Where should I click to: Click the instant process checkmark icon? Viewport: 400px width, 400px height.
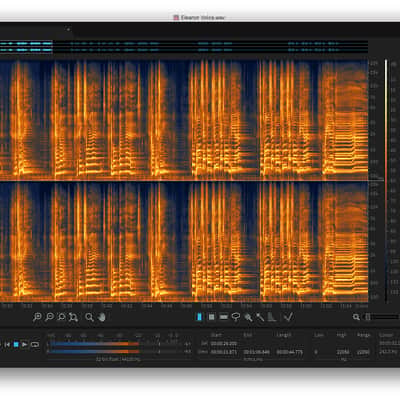pos(288,317)
